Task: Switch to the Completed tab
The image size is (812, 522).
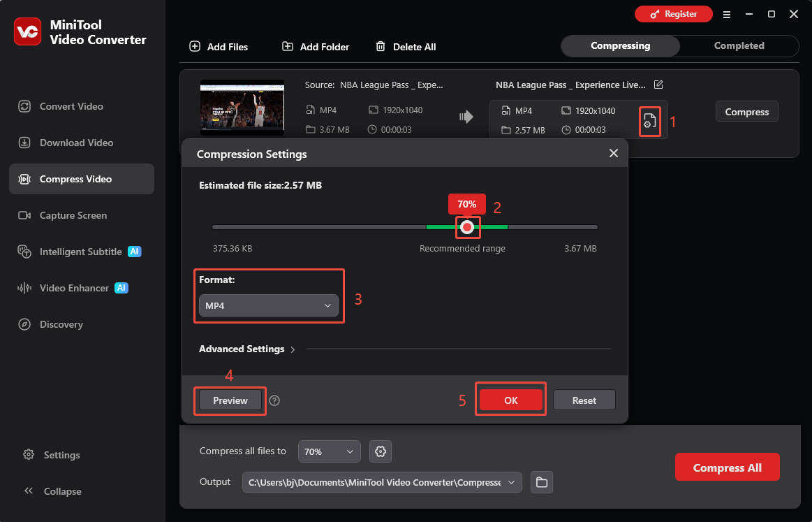Action: 739,45
